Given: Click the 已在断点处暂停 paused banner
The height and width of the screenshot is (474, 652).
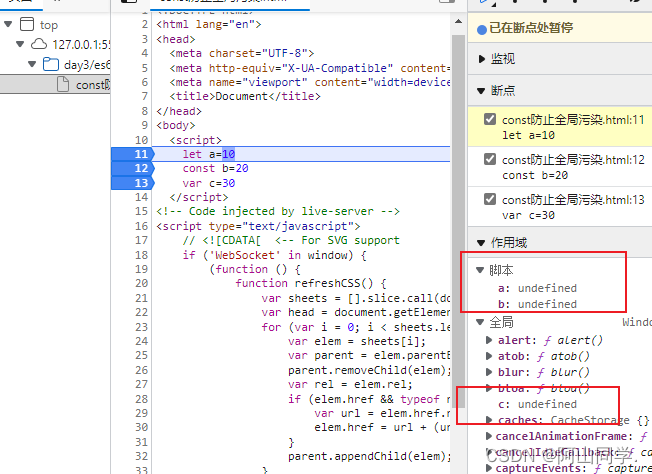Looking at the screenshot, I should (560, 28).
